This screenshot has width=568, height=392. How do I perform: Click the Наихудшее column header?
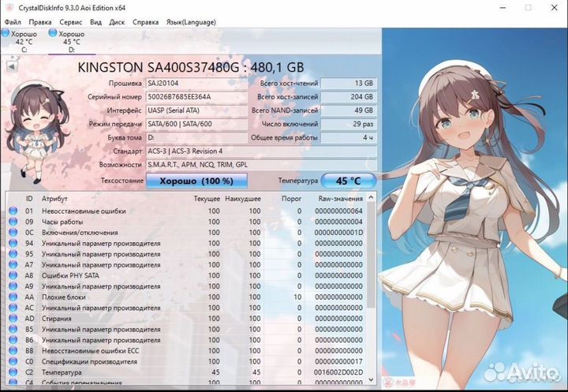tap(243, 199)
